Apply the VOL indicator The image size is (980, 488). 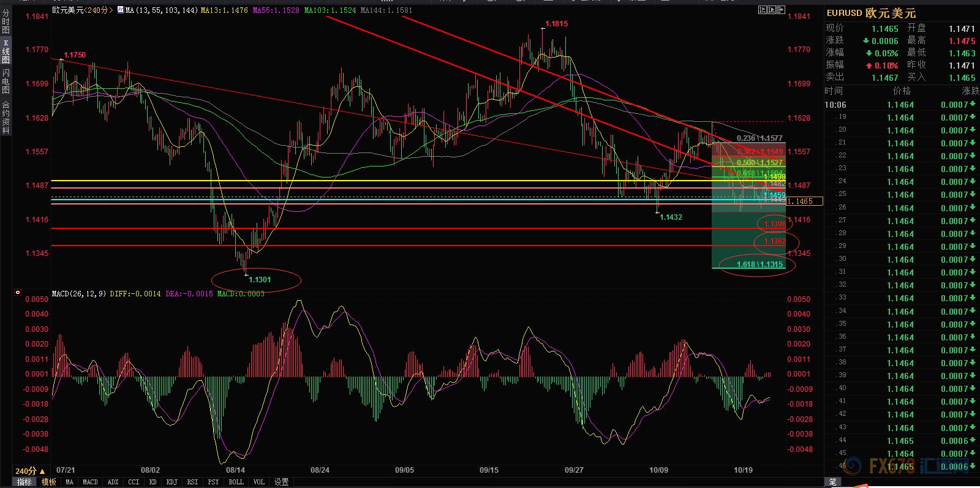pyautogui.click(x=259, y=482)
